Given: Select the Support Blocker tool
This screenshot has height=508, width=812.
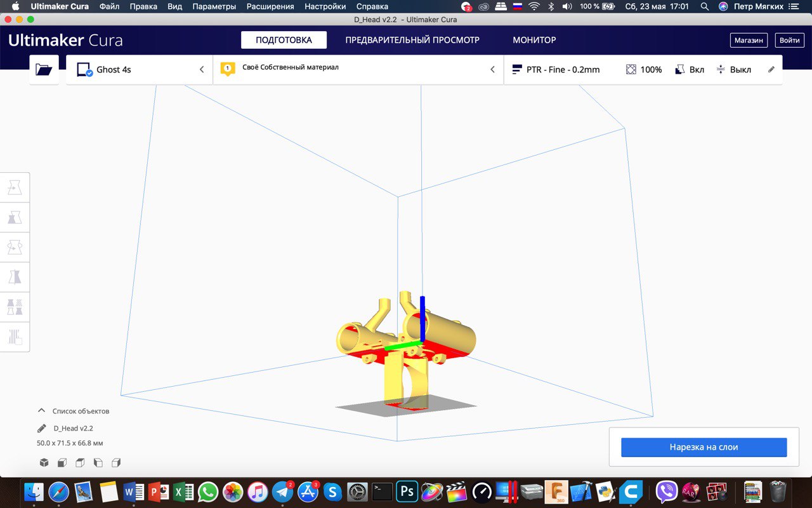Looking at the screenshot, I should pos(15,337).
